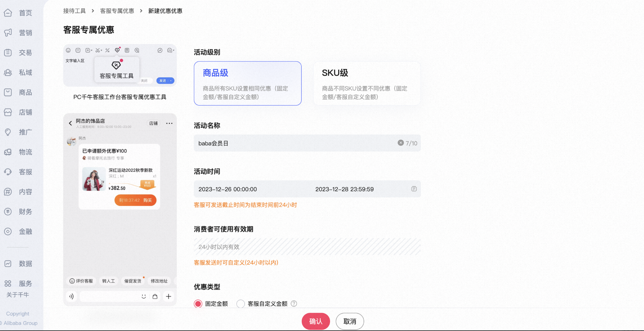The width and height of the screenshot is (644, 331).
Task: Click text T icon in PC preview toolbar
Action: point(78,50)
